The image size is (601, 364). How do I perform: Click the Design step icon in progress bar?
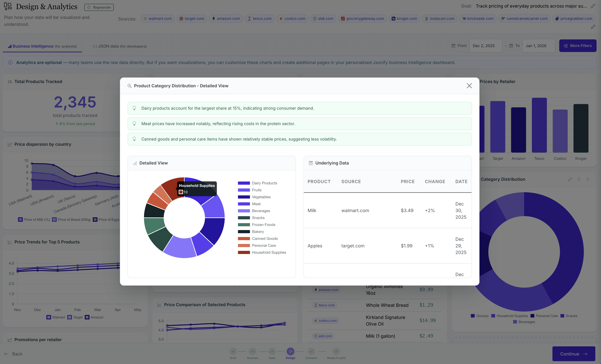click(290, 351)
